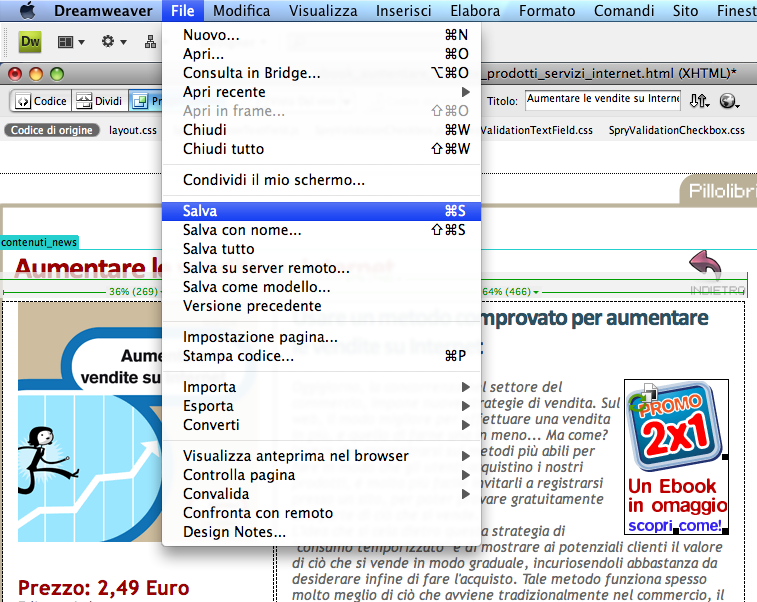The width and height of the screenshot is (757, 602).
Task: Choose Salva tutto
Action: coord(321,249)
